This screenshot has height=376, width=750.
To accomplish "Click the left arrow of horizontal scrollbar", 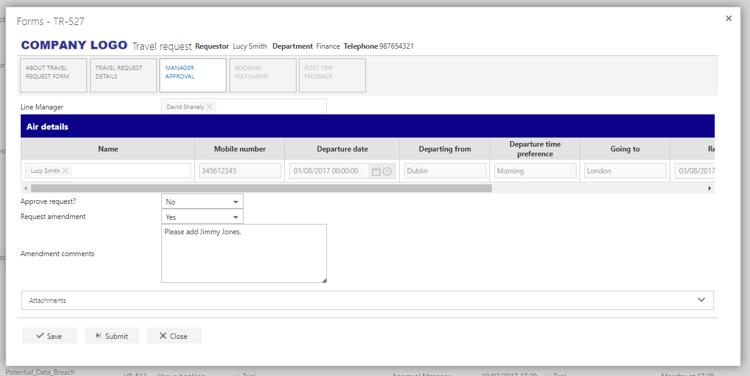I will (x=26, y=188).
